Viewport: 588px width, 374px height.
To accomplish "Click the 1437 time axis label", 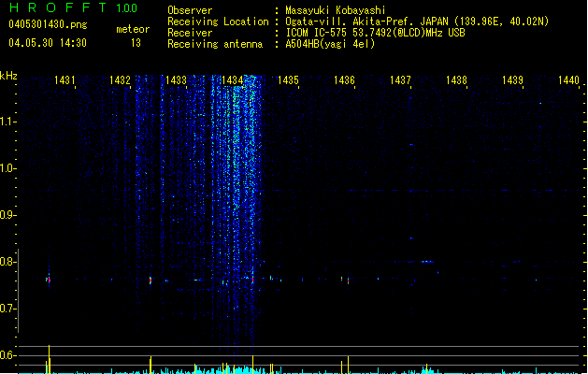I will (x=400, y=80).
